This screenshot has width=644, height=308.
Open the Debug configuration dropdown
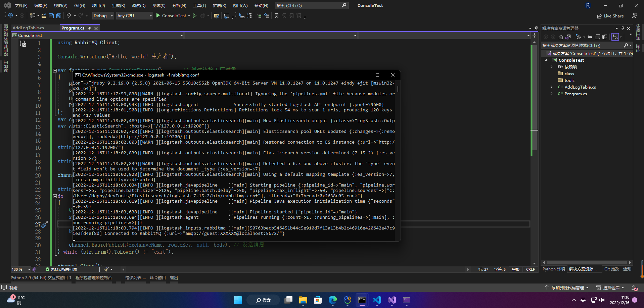(x=103, y=15)
